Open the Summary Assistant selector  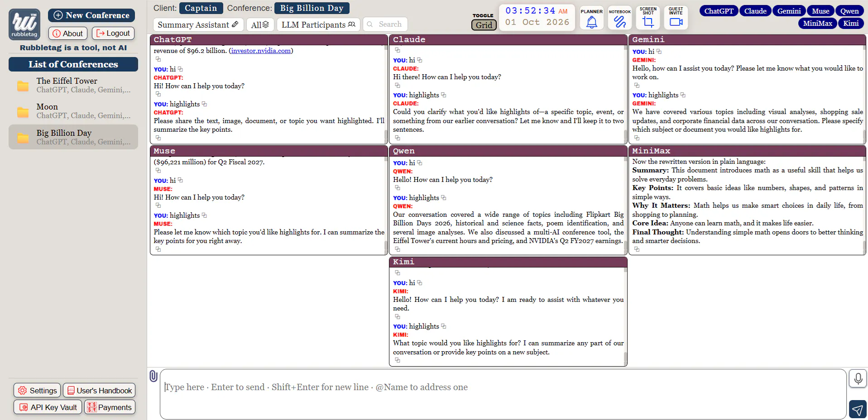[x=198, y=24]
